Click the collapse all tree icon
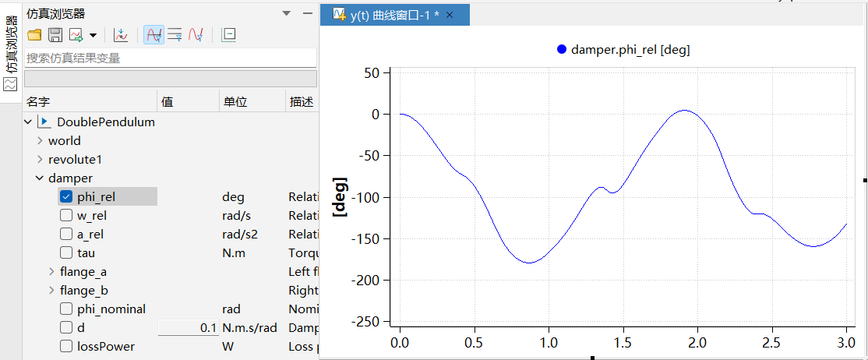This screenshot has width=868, height=360. 228,35
